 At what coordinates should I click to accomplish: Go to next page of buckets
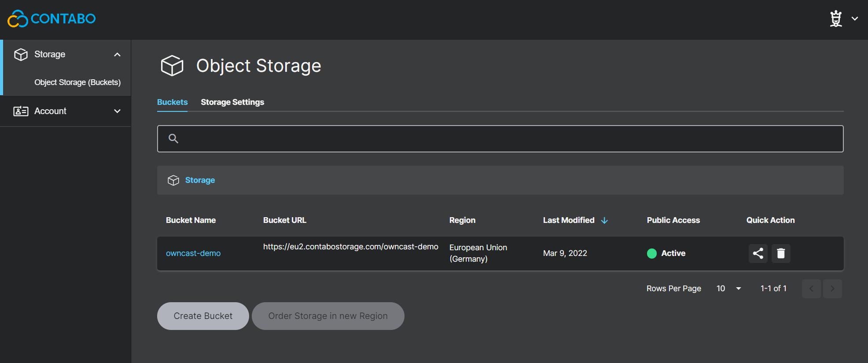832,289
